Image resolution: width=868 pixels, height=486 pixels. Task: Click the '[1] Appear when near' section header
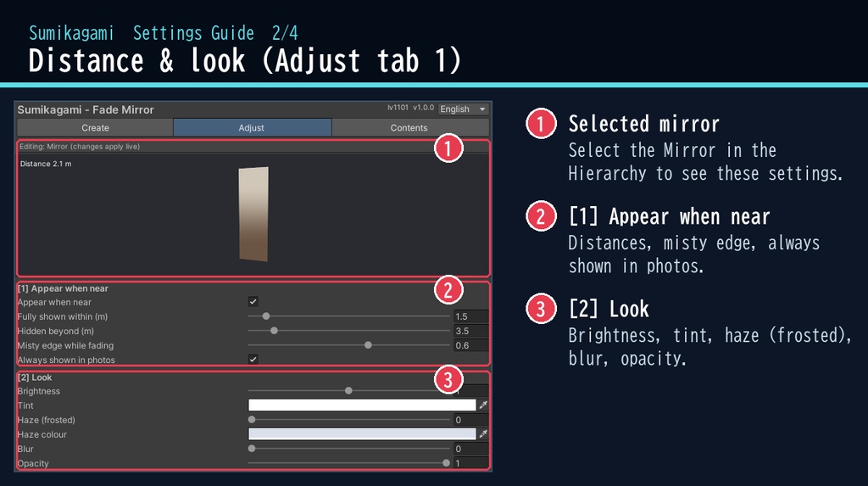pyautogui.click(x=63, y=288)
